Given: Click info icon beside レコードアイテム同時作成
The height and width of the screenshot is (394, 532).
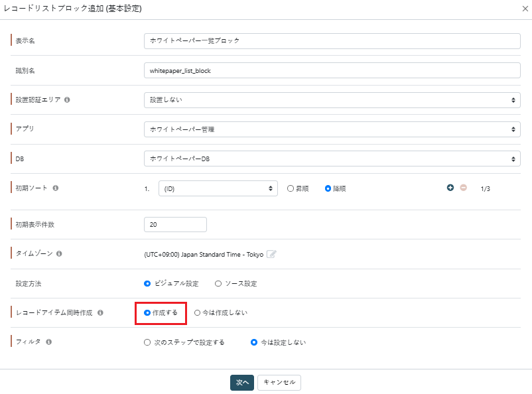Looking at the screenshot, I should 100,312.
